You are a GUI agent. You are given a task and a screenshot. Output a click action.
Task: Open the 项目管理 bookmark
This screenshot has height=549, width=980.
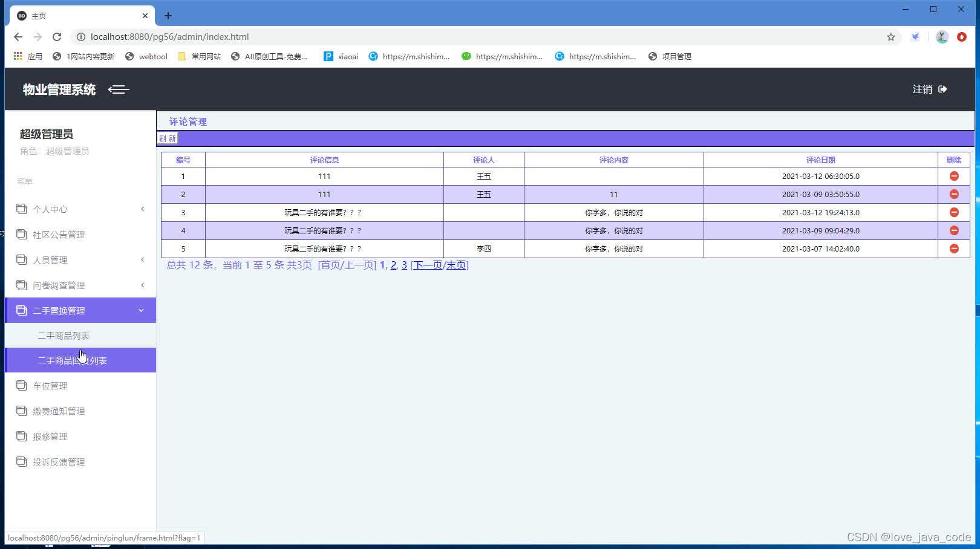(670, 56)
